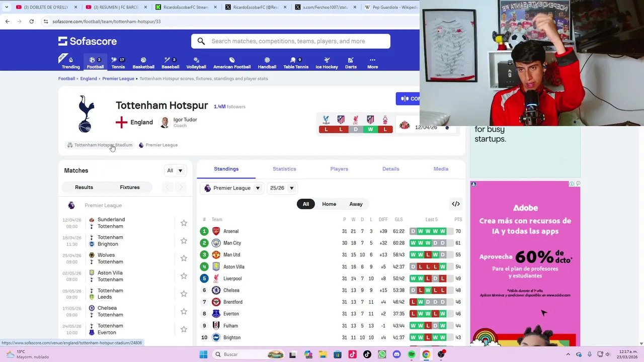The height and width of the screenshot is (362, 644).
Task: Switch to the Pep Guardiola Wikipedia tab
Action: (x=391, y=7)
